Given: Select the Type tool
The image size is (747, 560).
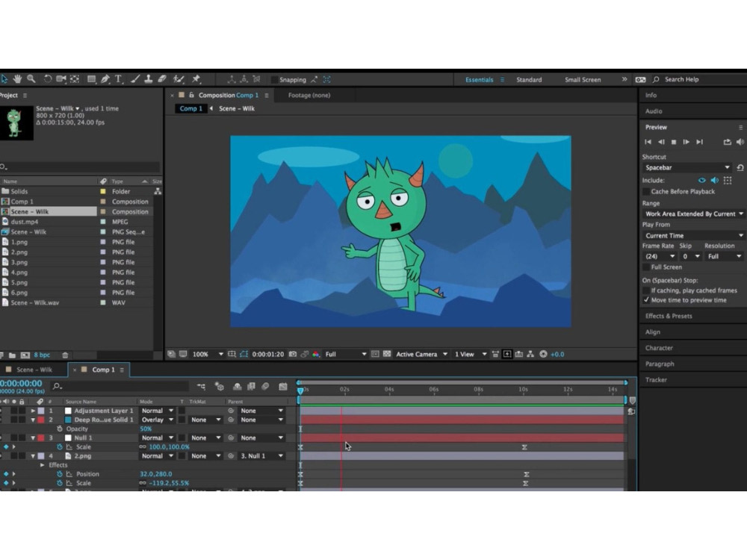Looking at the screenshot, I should click(x=119, y=79).
